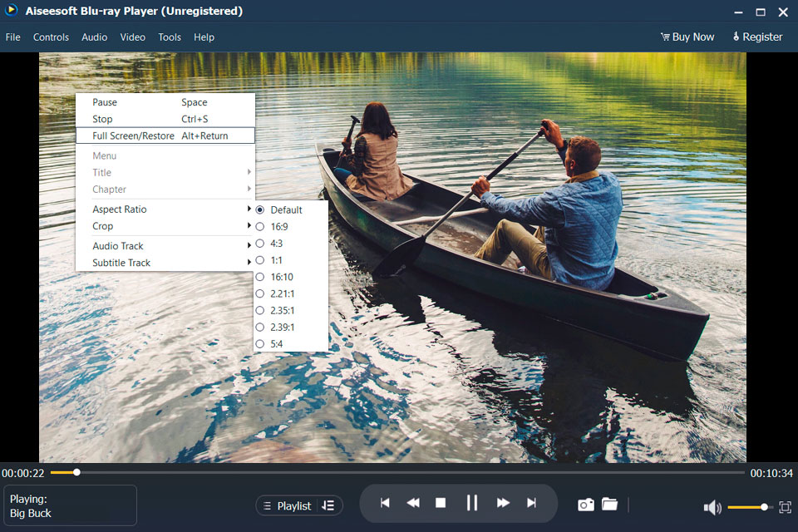Enter full screen using bottom-right icon
The width and height of the screenshot is (798, 532).
coord(785,507)
